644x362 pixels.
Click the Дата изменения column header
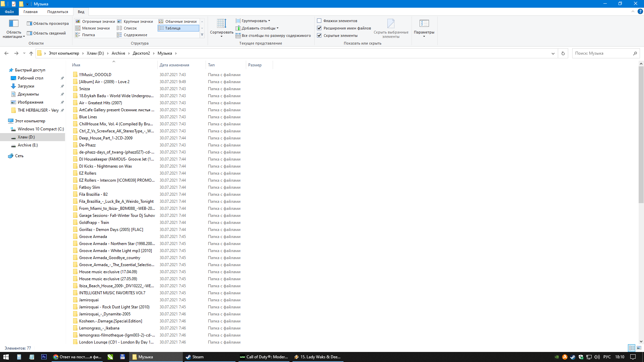click(x=174, y=65)
